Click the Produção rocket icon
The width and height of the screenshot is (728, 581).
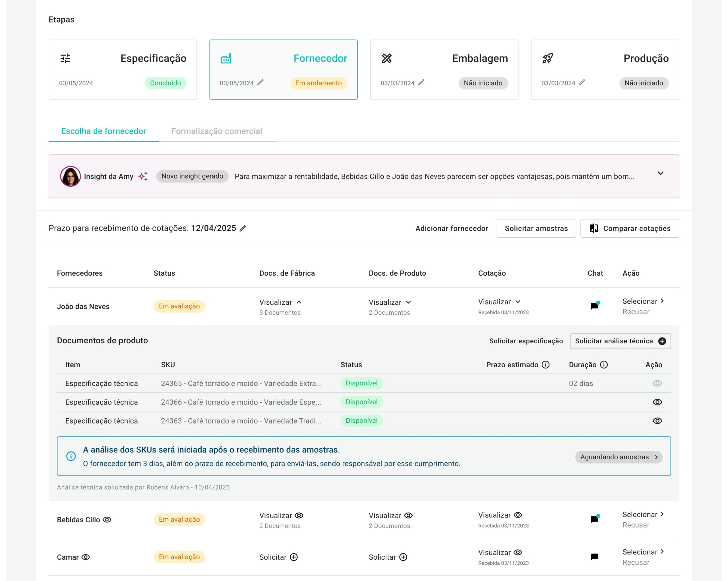[547, 58]
